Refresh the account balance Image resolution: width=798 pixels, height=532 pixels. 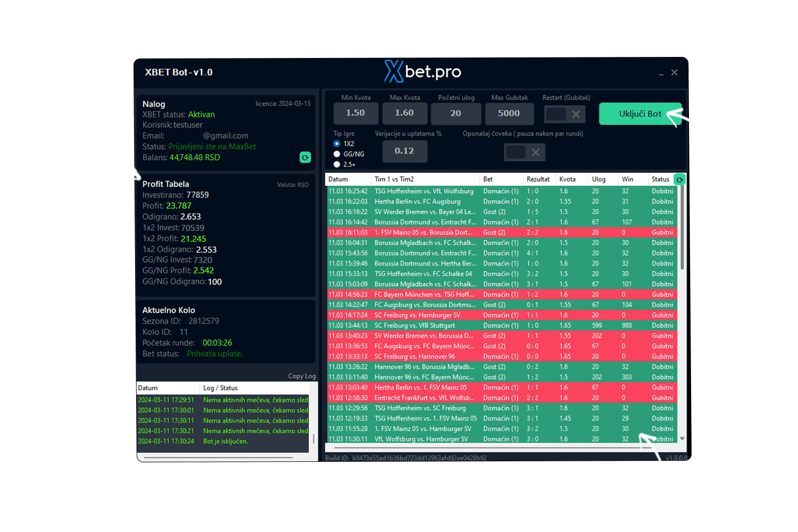point(305,157)
